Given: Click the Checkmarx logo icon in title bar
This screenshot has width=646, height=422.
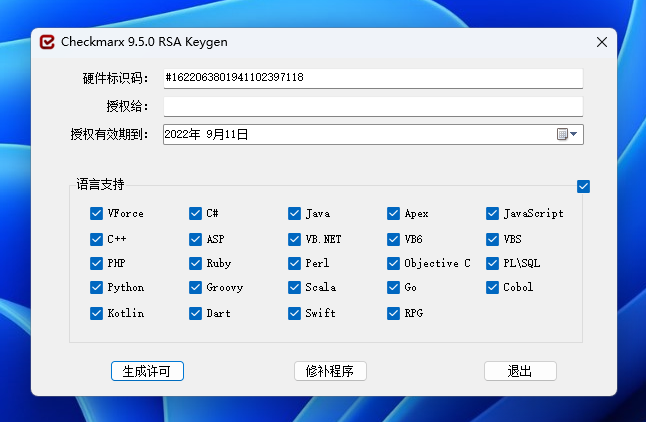Looking at the screenshot, I should (x=47, y=42).
